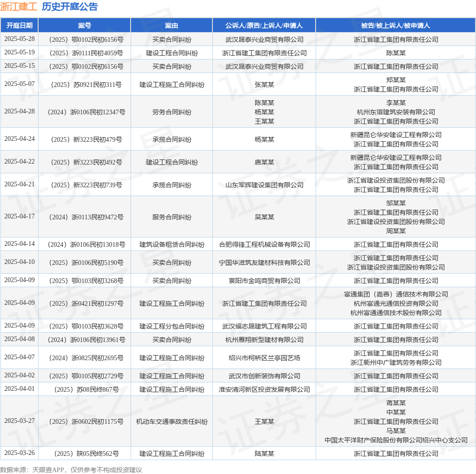Viewport: 476px width, 474px height.
Task: Select the date cell 2025-05-28
Action: point(20,39)
